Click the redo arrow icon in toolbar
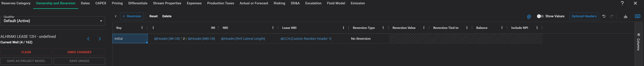Image resolution: width=644 pixels, height=66 pixels. [x=612, y=16]
